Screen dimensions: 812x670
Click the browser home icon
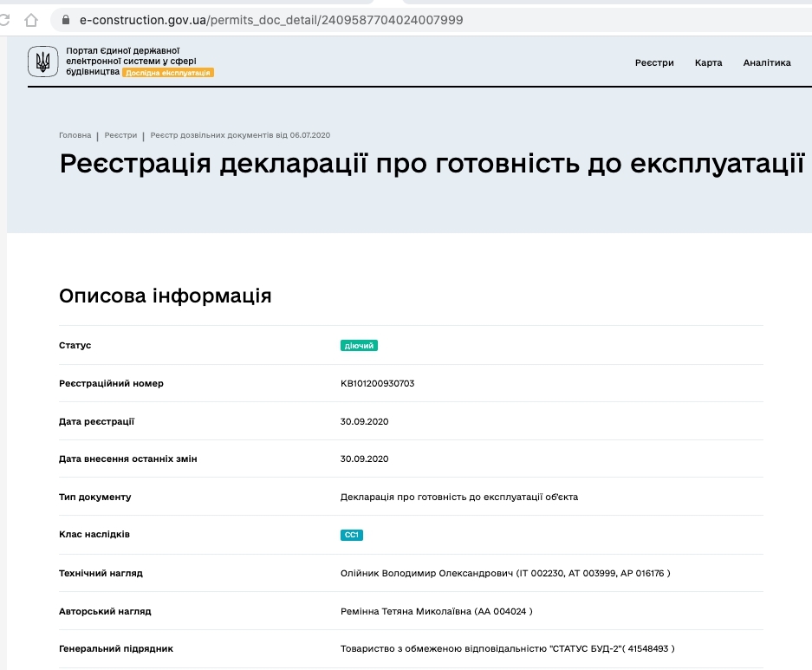tap(31, 20)
